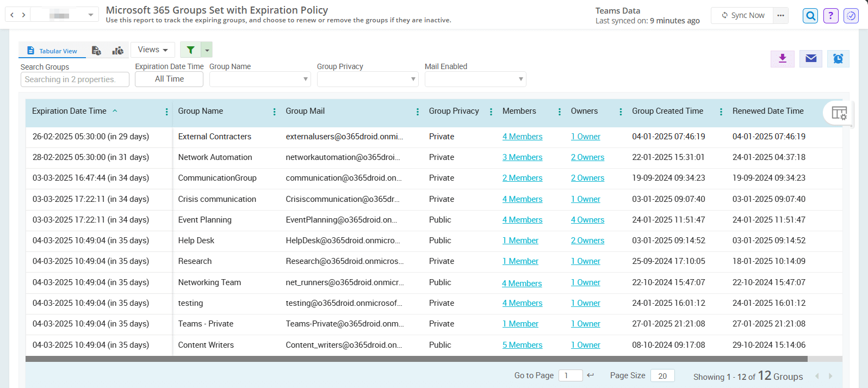The width and height of the screenshot is (868, 388).
Task: Open the help question mark icon
Action: click(x=830, y=16)
